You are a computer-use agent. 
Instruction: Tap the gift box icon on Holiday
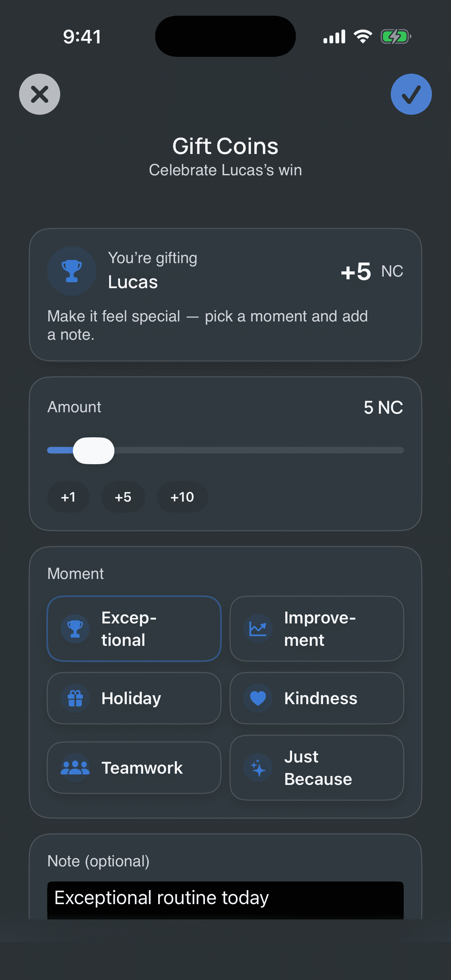tap(76, 698)
